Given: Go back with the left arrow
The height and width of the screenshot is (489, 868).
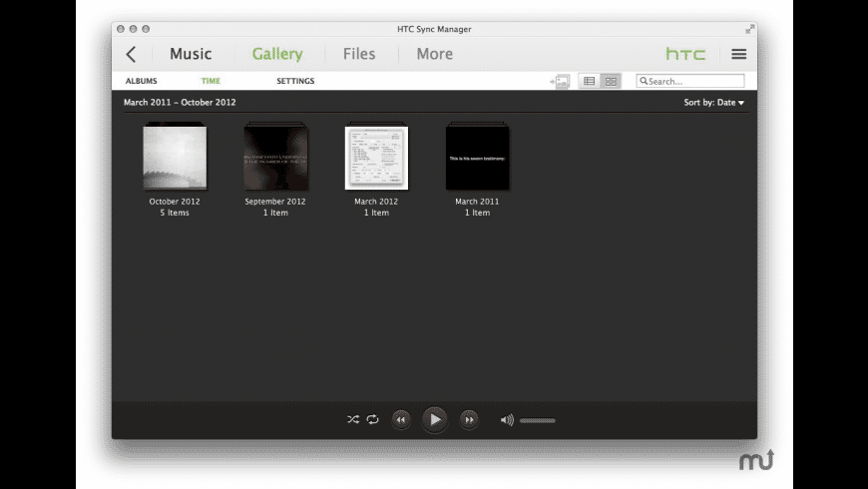Looking at the screenshot, I should click(x=131, y=54).
